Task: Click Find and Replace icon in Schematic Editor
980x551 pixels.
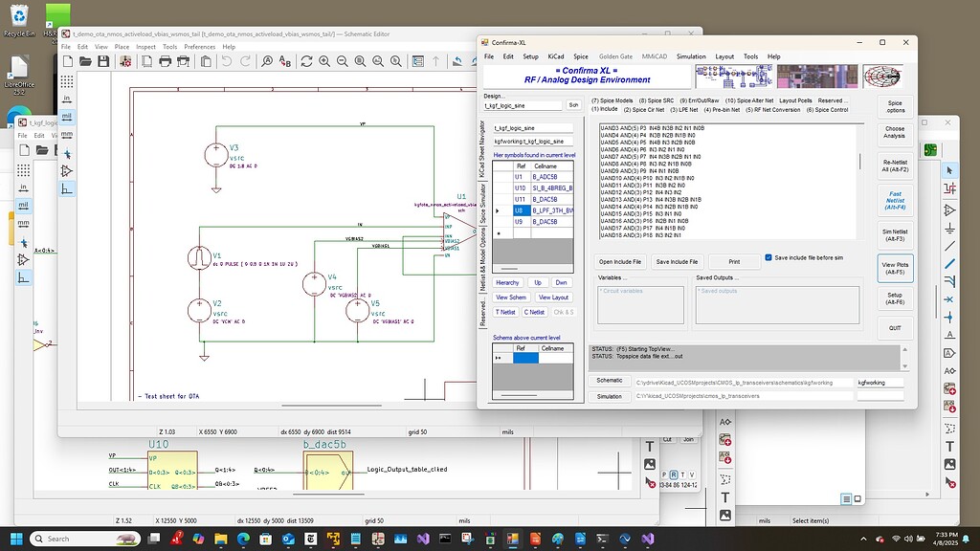Action: pyautogui.click(x=285, y=61)
